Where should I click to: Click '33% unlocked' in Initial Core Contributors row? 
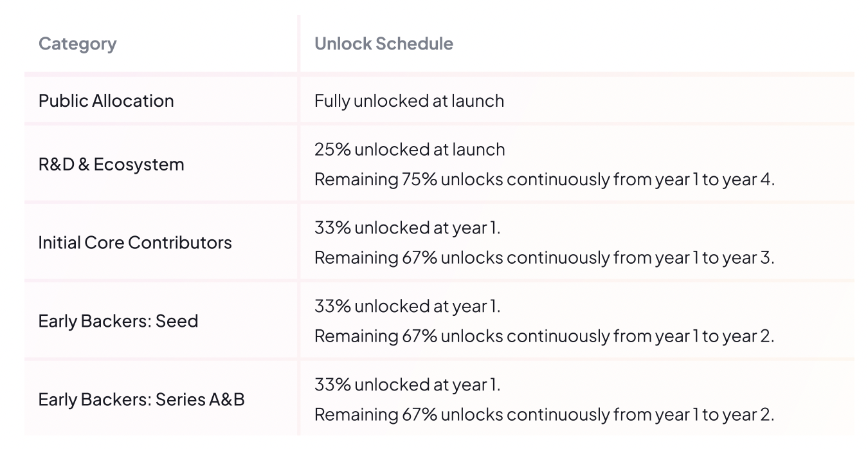point(407,228)
